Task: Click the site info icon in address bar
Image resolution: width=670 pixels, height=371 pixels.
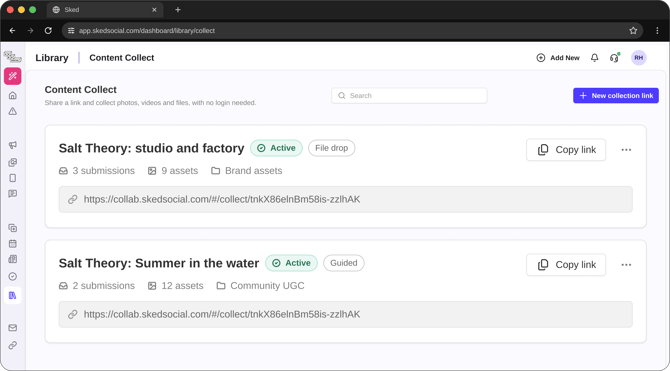Action: (x=71, y=30)
